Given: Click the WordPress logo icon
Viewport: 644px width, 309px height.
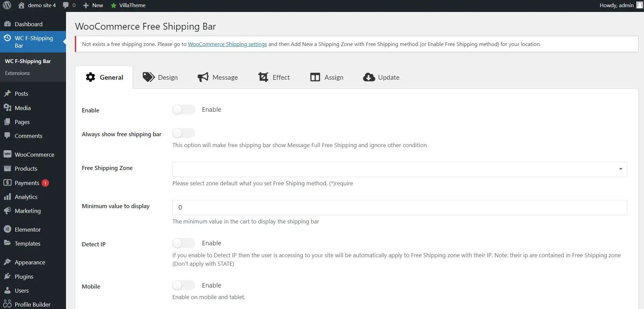Looking at the screenshot, I should (x=7, y=5).
